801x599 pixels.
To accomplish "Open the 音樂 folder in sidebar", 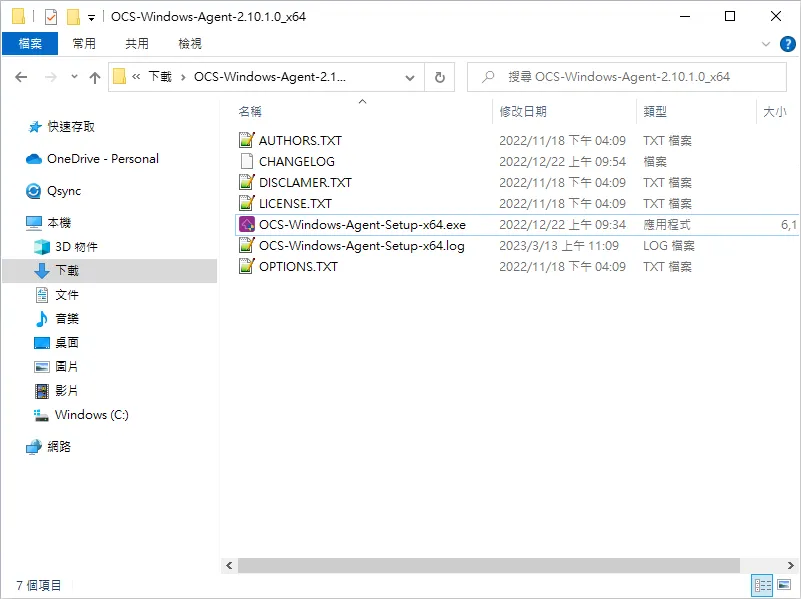I will [x=66, y=319].
